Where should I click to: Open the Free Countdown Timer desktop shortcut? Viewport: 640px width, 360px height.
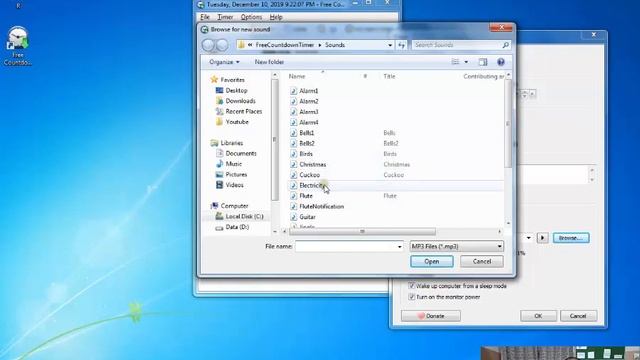point(18,46)
